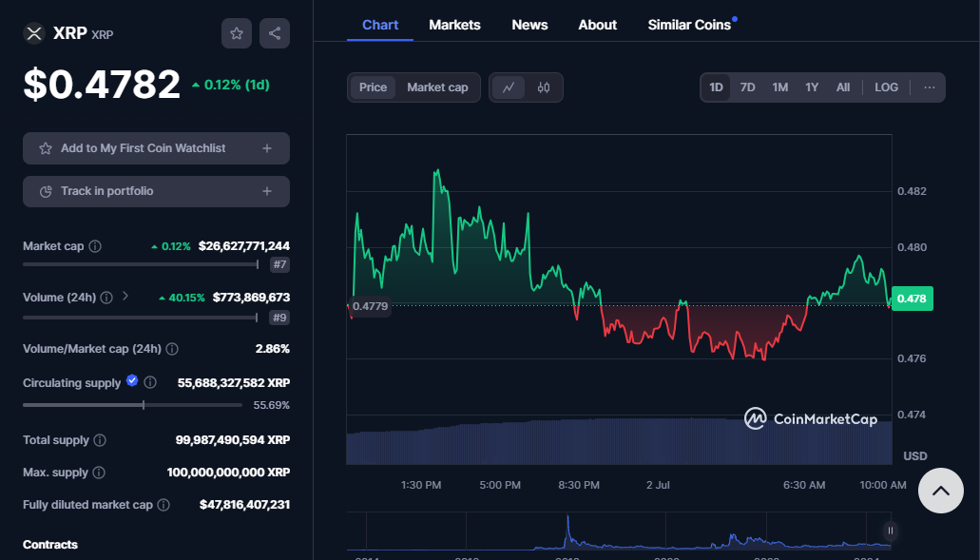This screenshot has height=560, width=980.
Task: Open the Chart tab
Action: coord(380,25)
